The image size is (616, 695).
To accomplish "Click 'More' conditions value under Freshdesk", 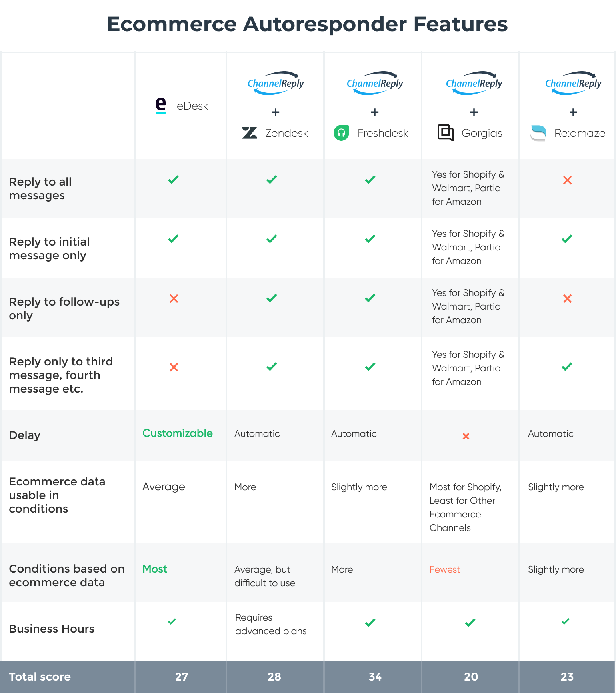I will pyautogui.click(x=342, y=569).
